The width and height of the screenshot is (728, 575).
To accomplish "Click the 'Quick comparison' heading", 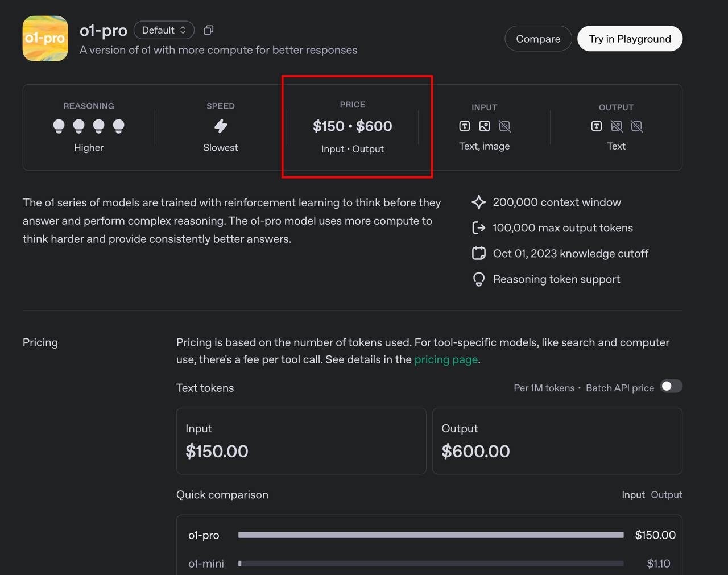I will point(222,495).
